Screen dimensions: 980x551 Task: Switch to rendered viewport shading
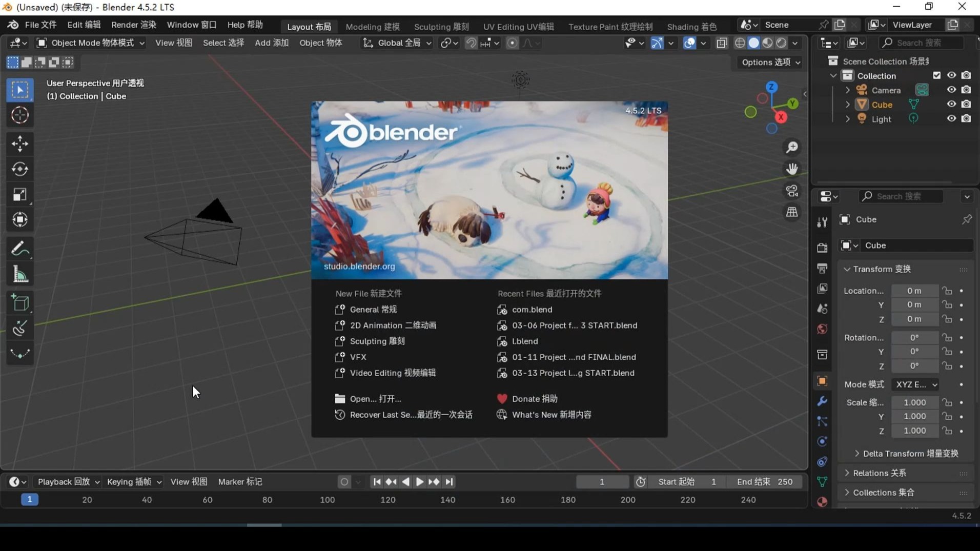pyautogui.click(x=781, y=43)
